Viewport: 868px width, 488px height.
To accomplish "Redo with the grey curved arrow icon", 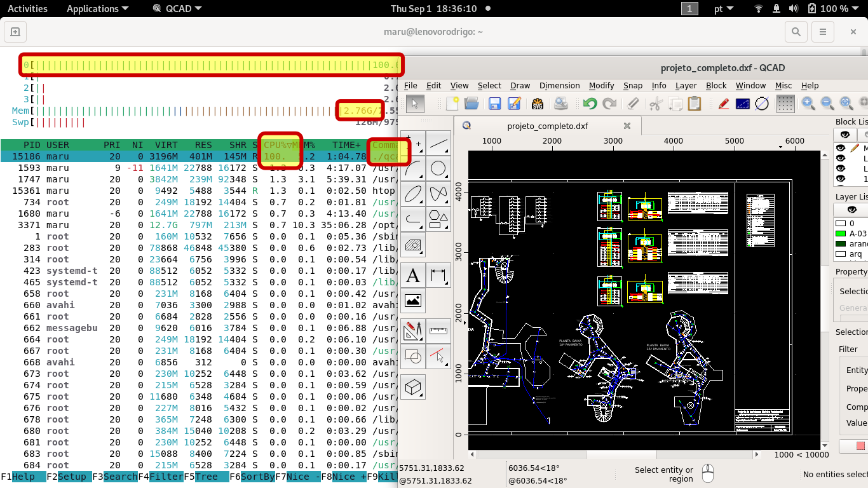I will tap(609, 103).
